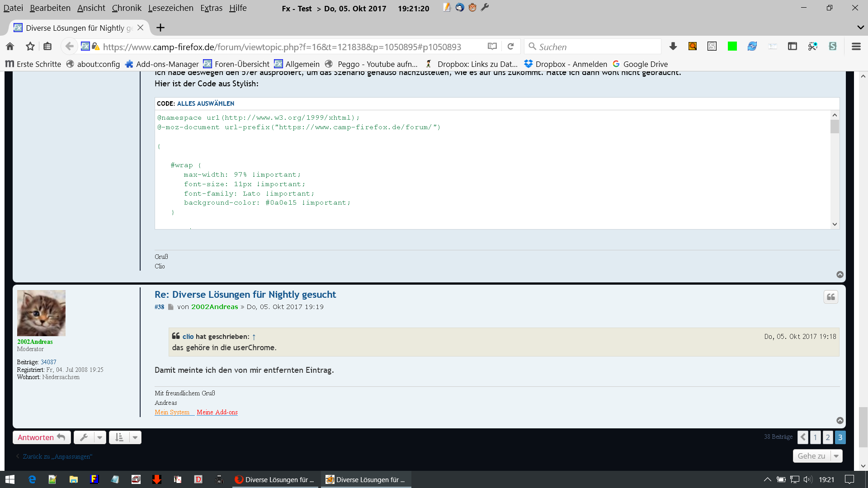Open a new tab with plus button
This screenshot has height=488, width=868.
point(160,28)
